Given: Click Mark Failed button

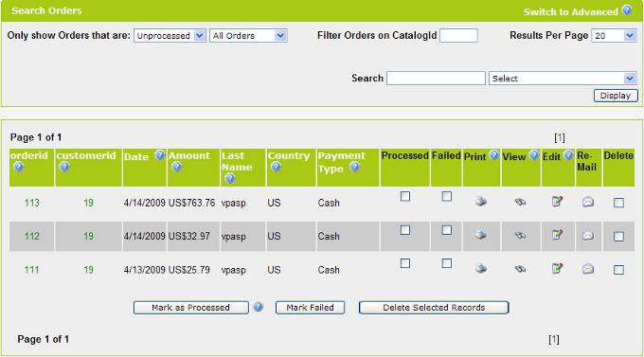Looking at the screenshot, I should pos(310,308).
